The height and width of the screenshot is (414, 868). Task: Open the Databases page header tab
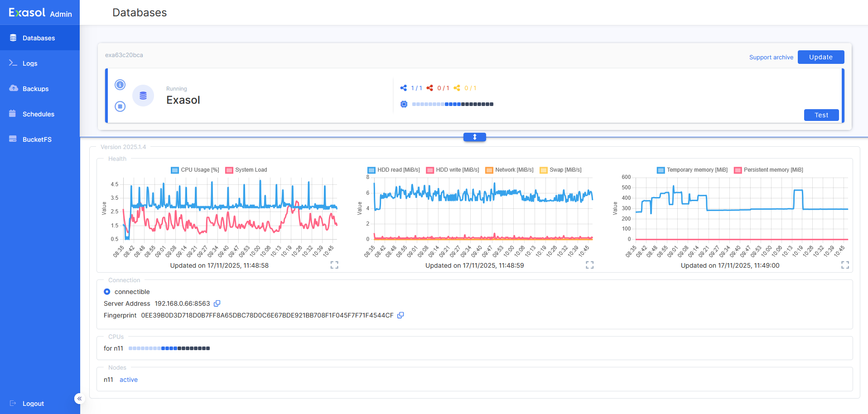[140, 13]
